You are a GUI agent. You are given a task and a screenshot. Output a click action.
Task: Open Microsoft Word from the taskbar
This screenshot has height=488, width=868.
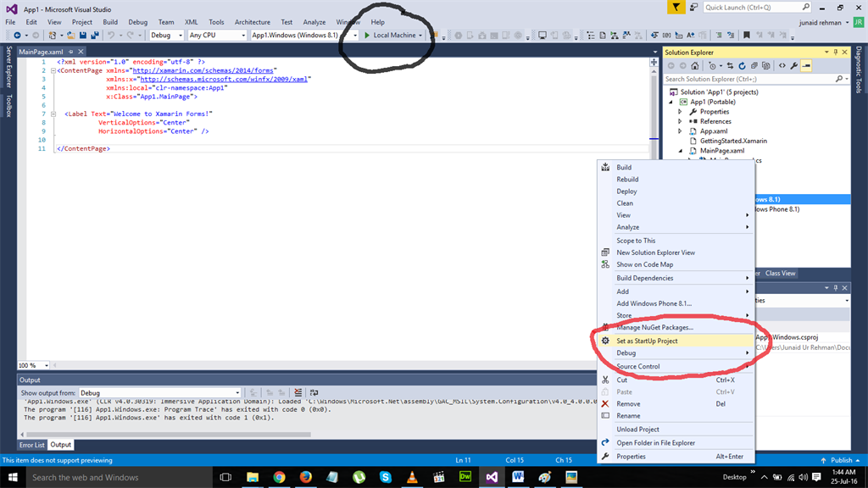(518, 477)
